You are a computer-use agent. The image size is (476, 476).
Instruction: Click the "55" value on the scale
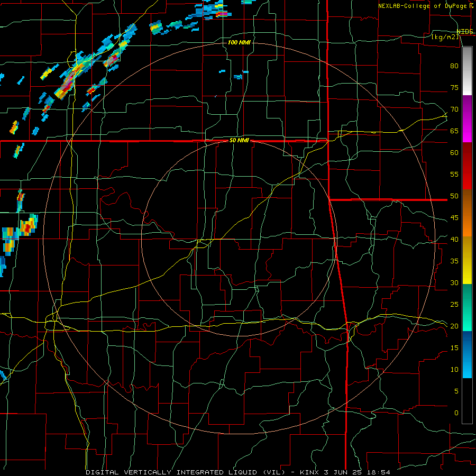click(454, 174)
